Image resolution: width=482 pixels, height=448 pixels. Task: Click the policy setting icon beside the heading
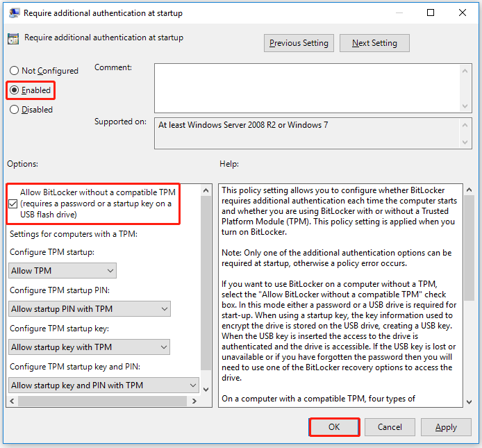click(13, 38)
